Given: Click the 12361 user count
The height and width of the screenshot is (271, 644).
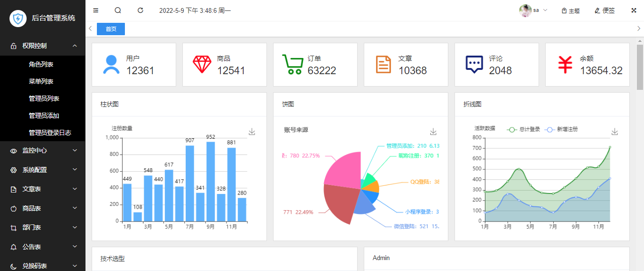Looking at the screenshot, I should point(140,71).
